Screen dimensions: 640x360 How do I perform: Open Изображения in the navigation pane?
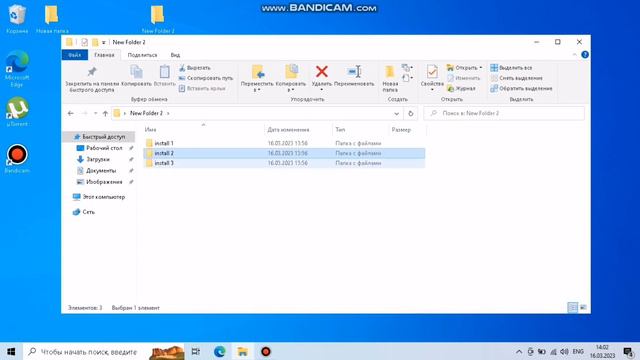pos(104,182)
